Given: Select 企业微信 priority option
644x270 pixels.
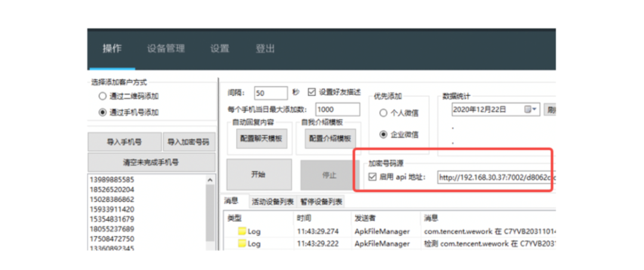Looking at the screenshot, I should tap(398, 134).
